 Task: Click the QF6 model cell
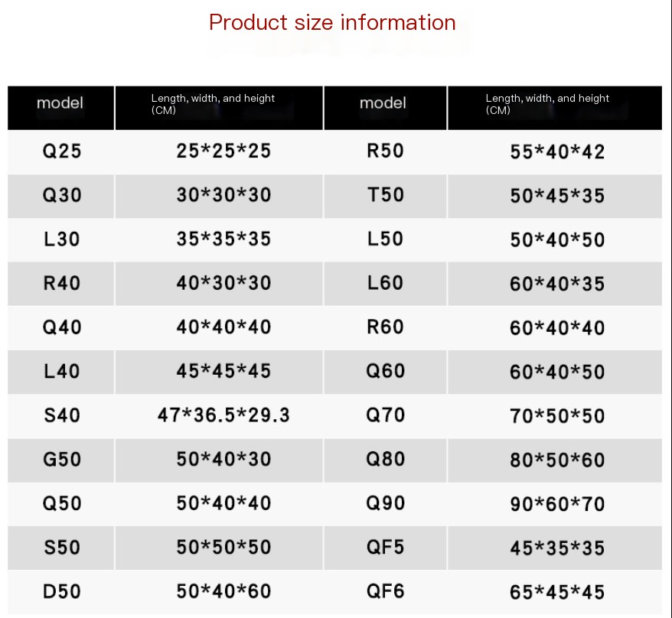(385, 591)
